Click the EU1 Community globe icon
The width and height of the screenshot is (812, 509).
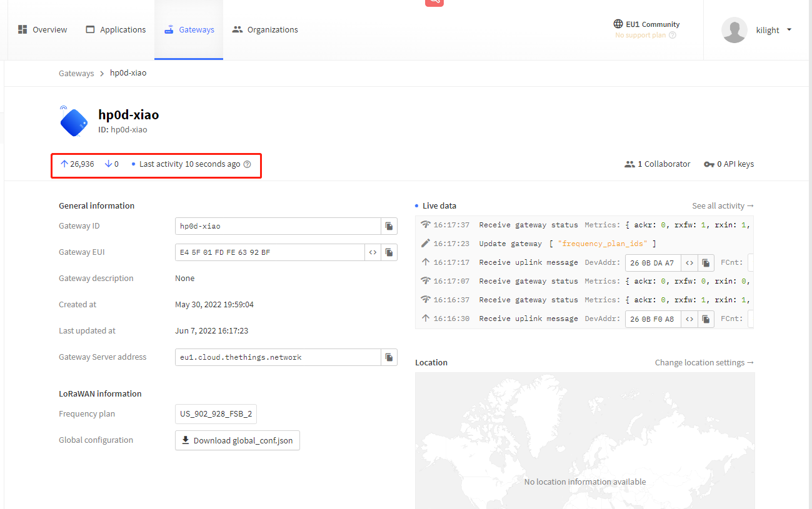coord(618,24)
